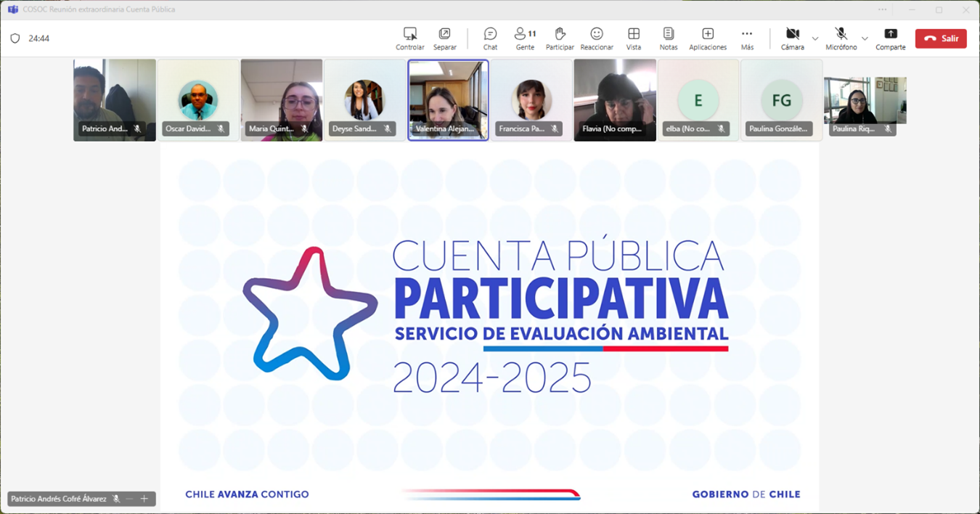The height and width of the screenshot is (514, 980).
Task: Open the title bar three-dots menu
Action: click(x=882, y=9)
